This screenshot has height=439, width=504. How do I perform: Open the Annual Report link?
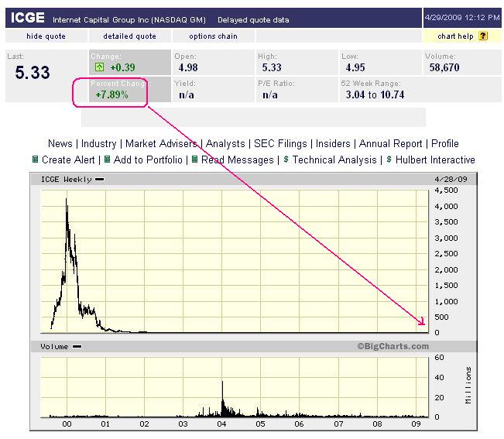point(390,143)
